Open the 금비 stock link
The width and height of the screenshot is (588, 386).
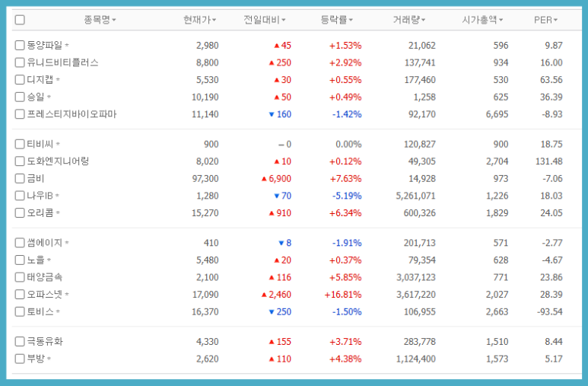[x=36, y=178]
